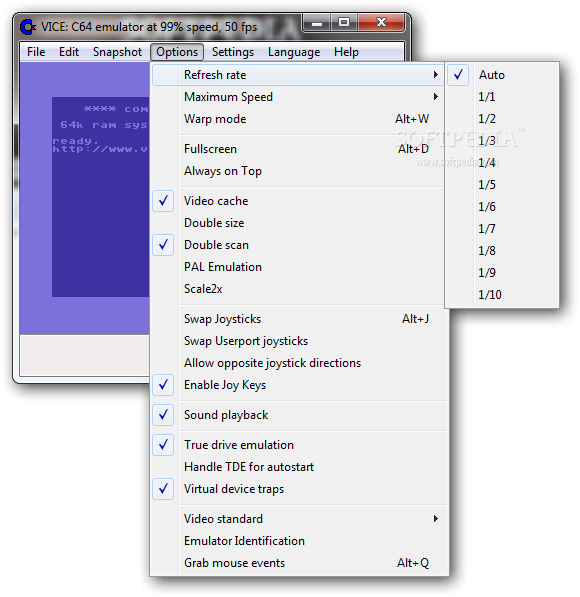
Task: Toggle Warp mode
Action: click(x=298, y=119)
